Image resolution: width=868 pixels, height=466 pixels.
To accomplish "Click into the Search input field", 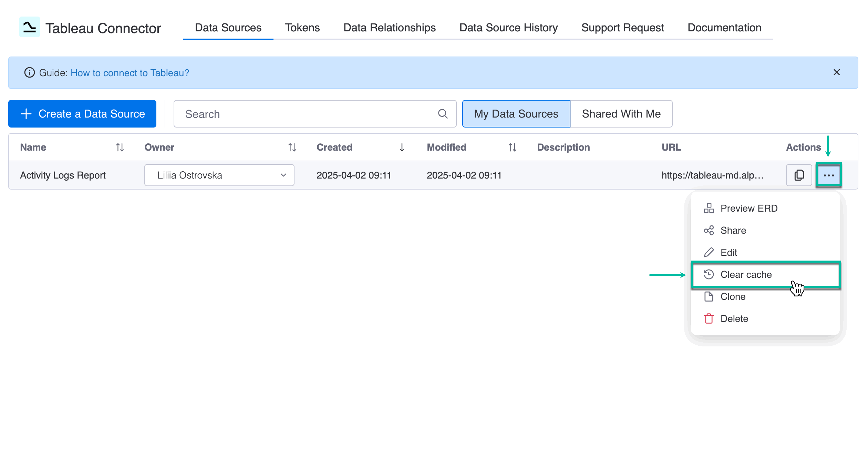I will [x=307, y=114].
